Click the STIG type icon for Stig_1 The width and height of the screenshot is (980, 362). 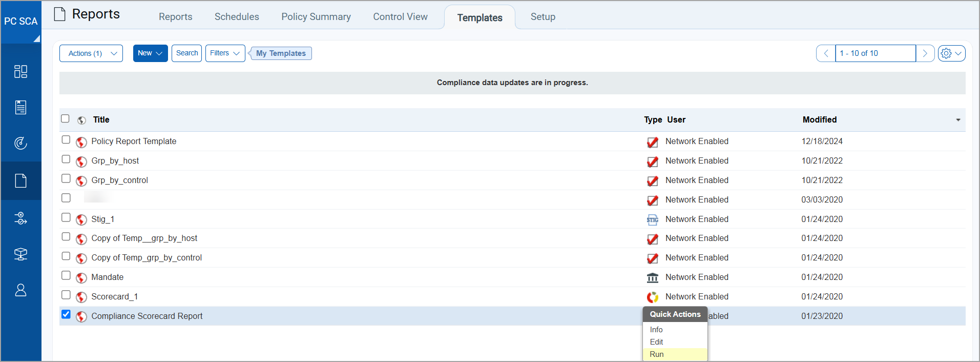[653, 220]
